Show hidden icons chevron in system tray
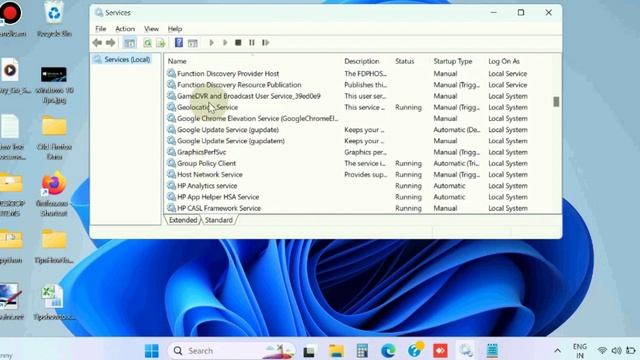Screen dimensions: 640x360 coord(557,351)
